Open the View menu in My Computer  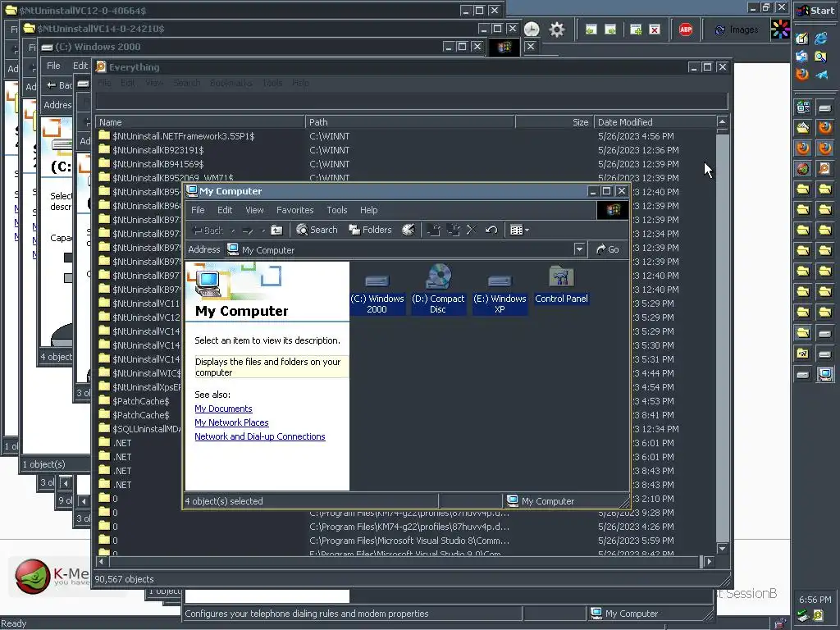254,210
